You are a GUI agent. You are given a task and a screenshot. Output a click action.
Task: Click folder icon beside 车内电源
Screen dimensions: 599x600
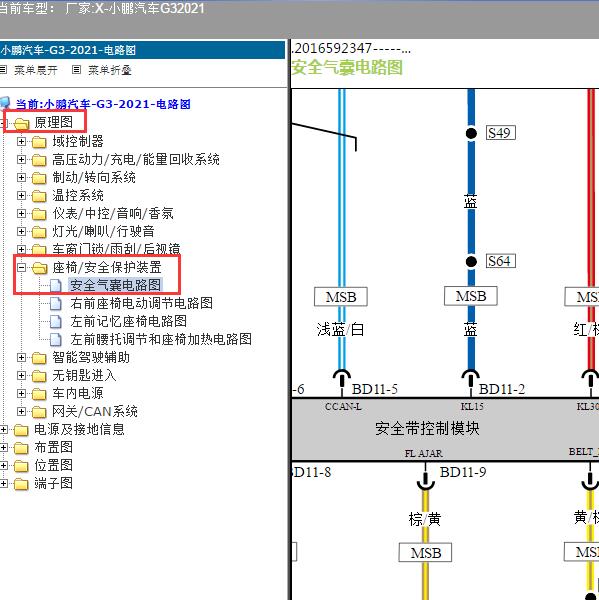coord(39,394)
